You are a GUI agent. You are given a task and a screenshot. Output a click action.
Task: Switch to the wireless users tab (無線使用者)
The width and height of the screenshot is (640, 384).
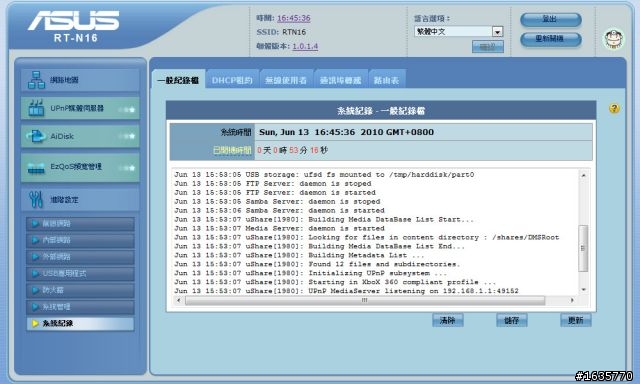click(286, 80)
